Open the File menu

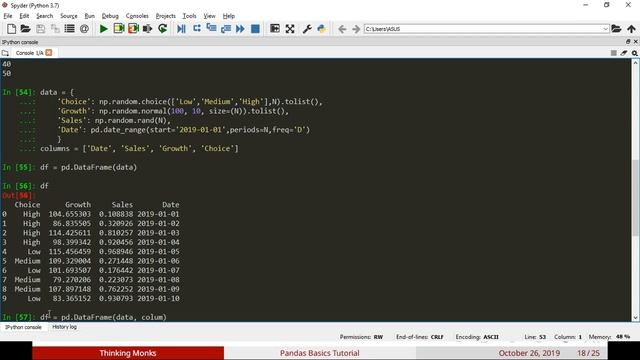click(8, 16)
